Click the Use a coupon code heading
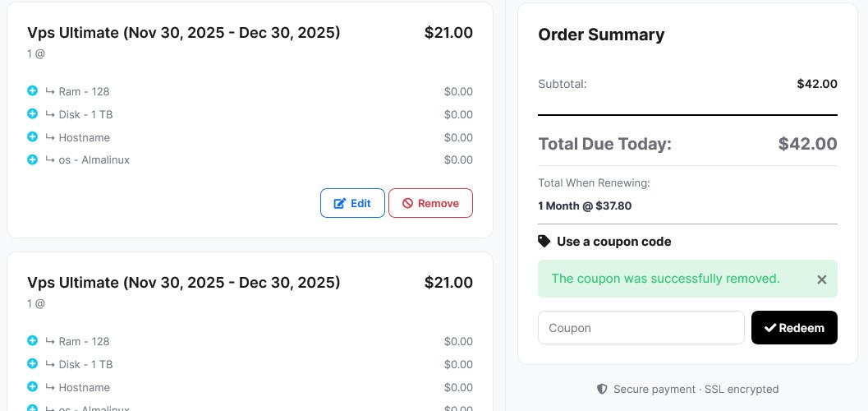Viewport: 868px width, 411px height. (x=613, y=242)
